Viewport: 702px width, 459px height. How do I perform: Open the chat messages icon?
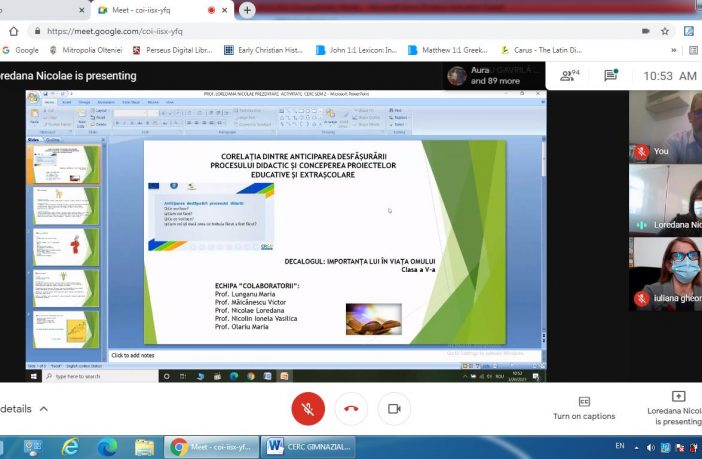tap(610, 75)
